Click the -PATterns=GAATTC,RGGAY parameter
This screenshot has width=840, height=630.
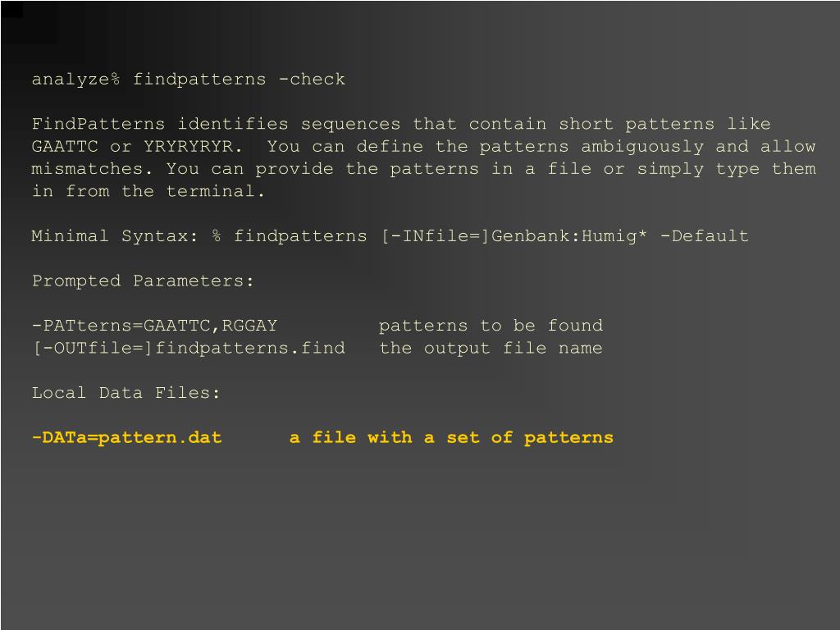(154, 326)
